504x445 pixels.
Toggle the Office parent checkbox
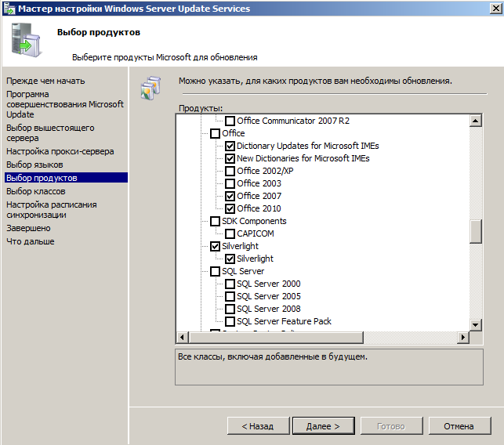click(x=215, y=133)
